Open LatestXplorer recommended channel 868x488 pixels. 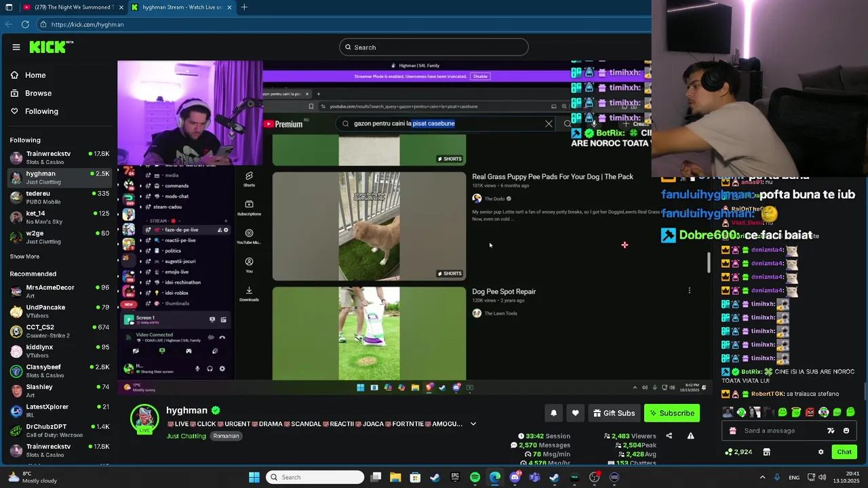coord(60,410)
